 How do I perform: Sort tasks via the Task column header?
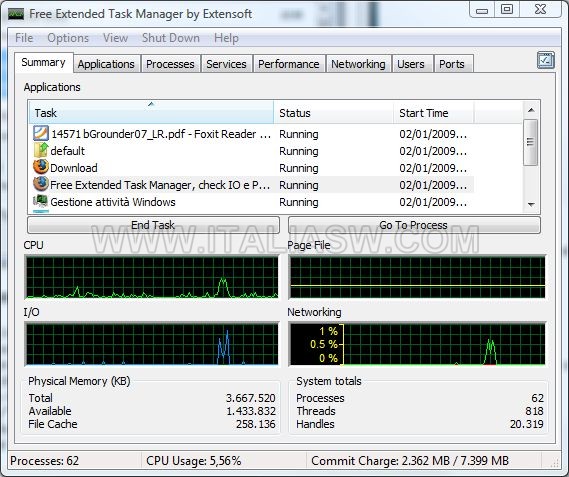151,113
